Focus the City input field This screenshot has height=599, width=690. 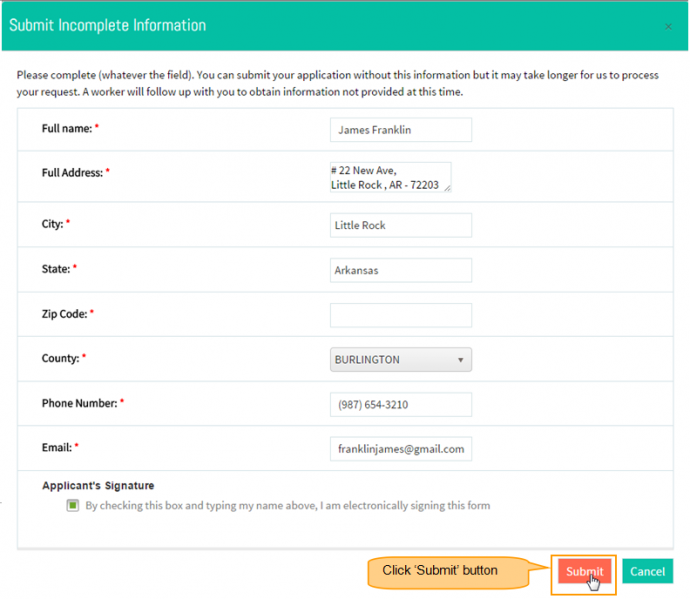(400, 225)
